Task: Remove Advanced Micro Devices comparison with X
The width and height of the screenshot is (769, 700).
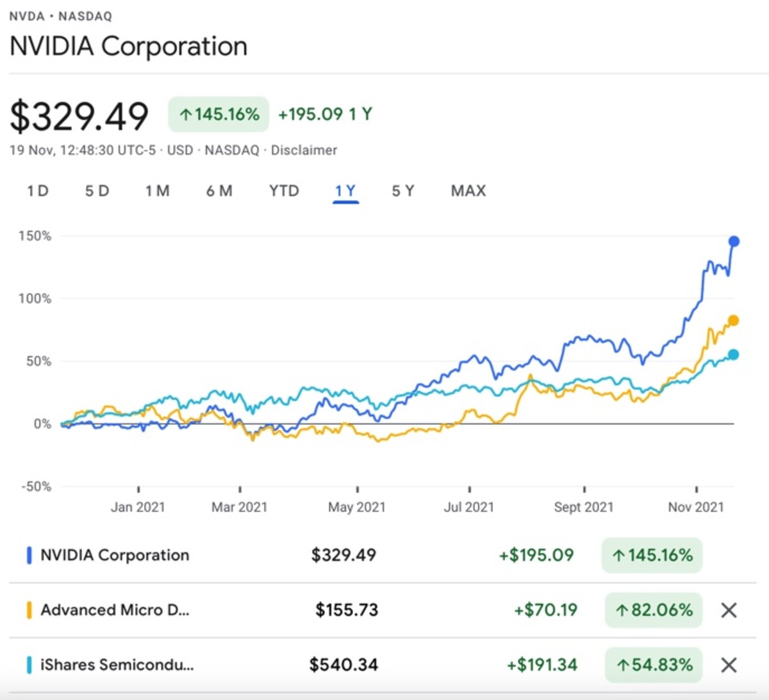Action: [729, 610]
